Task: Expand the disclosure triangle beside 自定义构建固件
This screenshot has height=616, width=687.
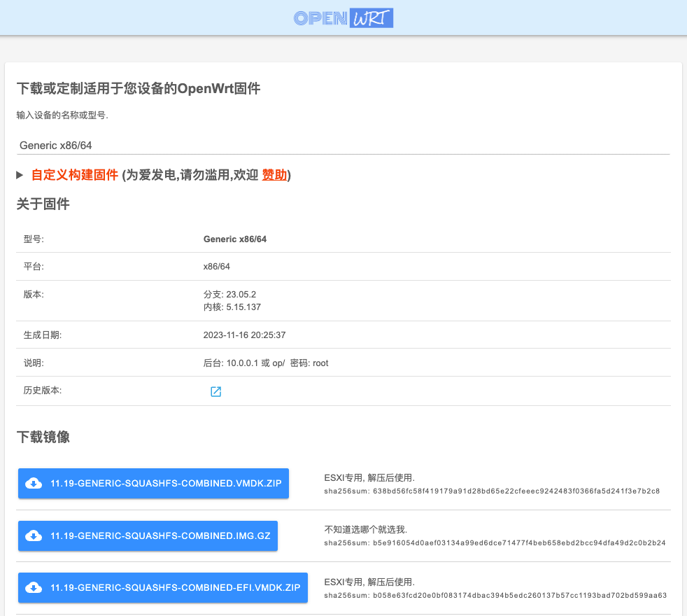Action: [20, 175]
